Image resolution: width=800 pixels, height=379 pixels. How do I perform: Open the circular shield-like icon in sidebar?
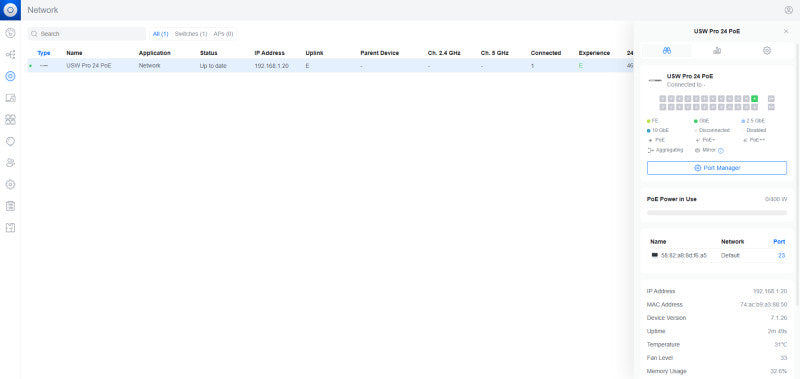coord(10,141)
